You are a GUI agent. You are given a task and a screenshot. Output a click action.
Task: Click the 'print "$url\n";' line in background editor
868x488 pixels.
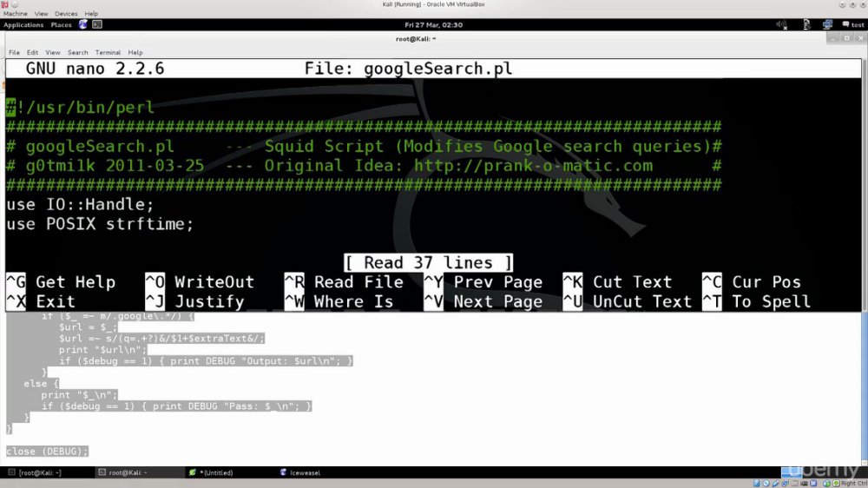[103, 350]
